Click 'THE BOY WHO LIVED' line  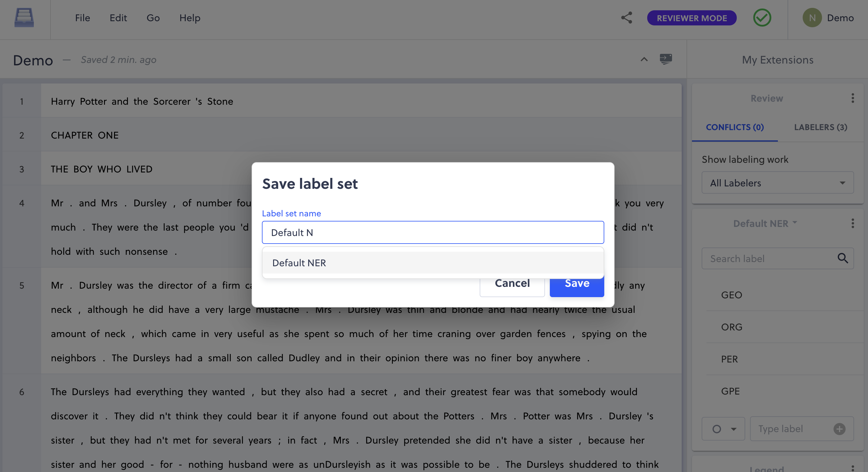click(101, 169)
